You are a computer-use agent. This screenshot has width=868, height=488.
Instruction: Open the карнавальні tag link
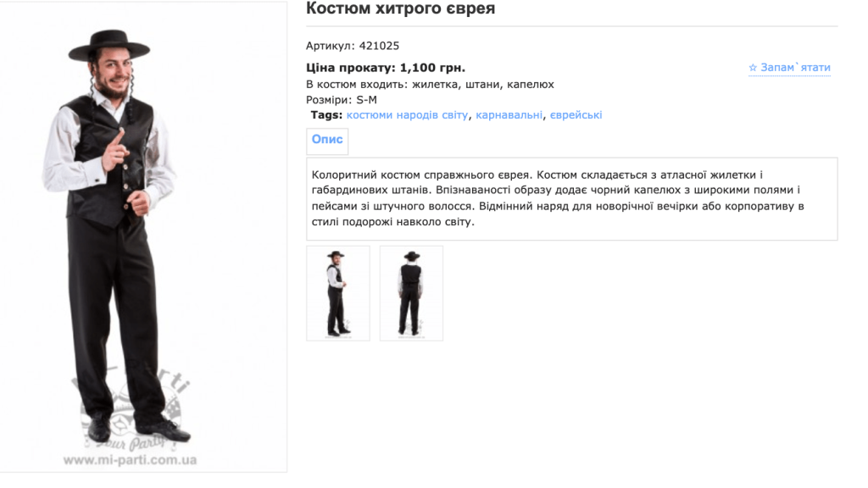pyautogui.click(x=509, y=115)
